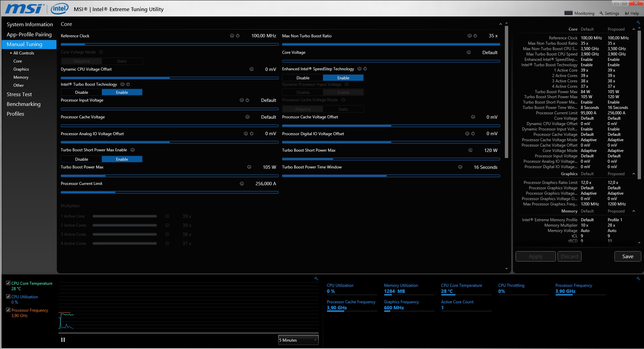Open Profiles section
The width and height of the screenshot is (644, 349).
(15, 114)
